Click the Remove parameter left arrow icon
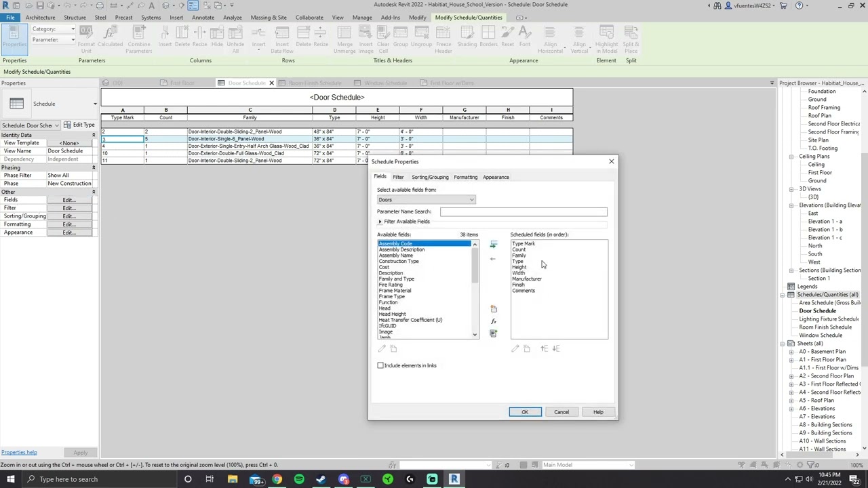This screenshot has width=868, height=488. click(493, 259)
